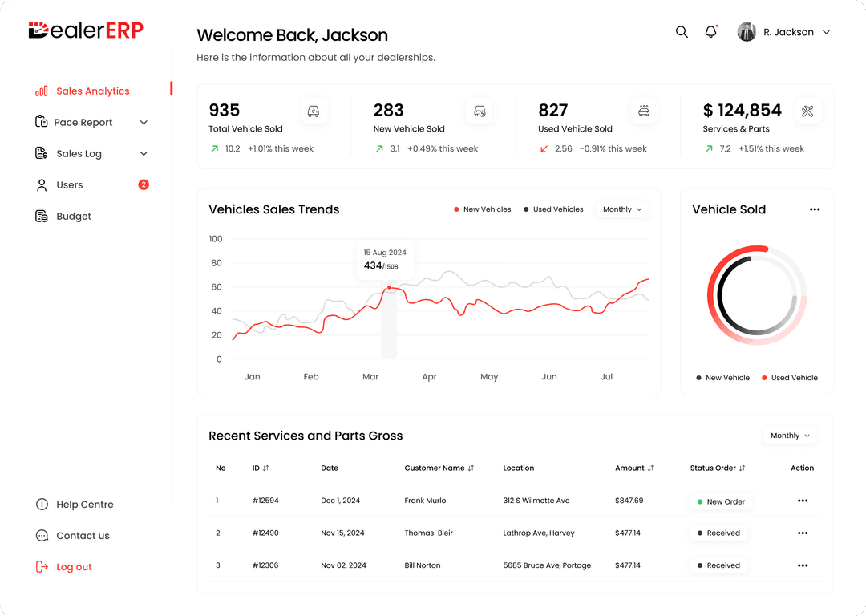
Task: Open the notifications bell
Action: point(710,32)
